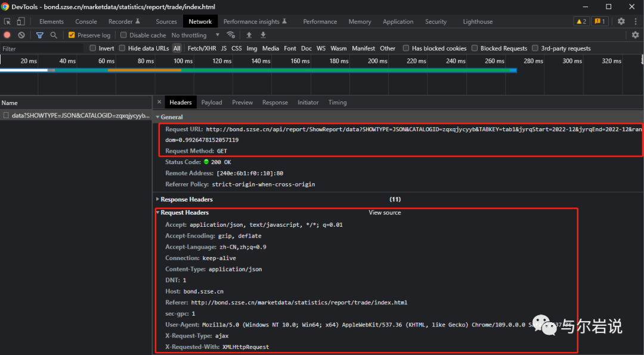Check the Invert filter checkbox

pyautogui.click(x=93, y=48)
